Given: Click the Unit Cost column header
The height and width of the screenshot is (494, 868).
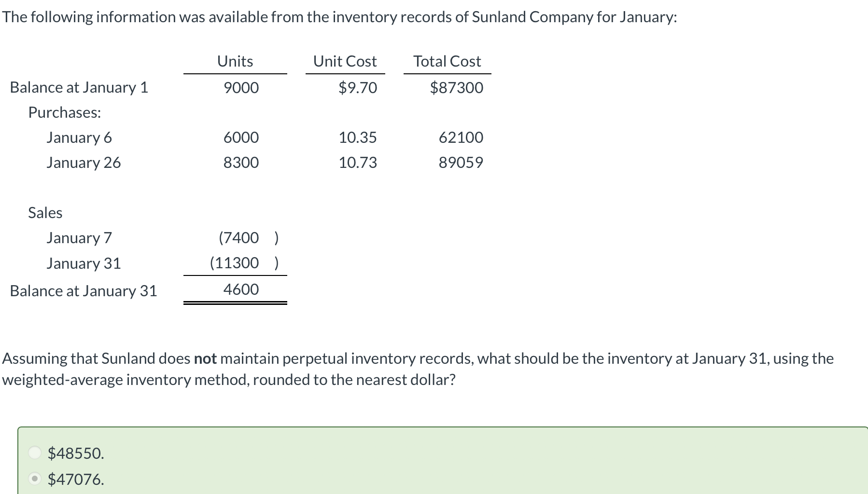Looking at the screenshot, I should pyautogui.click(x=344, y=61).
